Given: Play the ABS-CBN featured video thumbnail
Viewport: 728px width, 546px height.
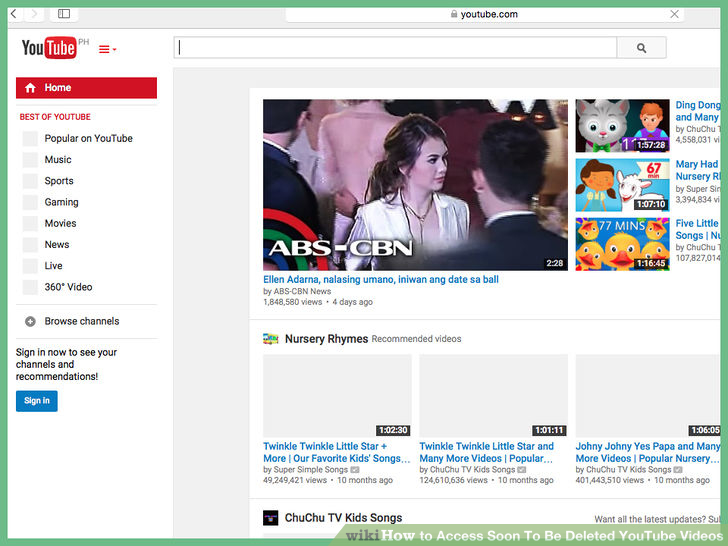Looking at the screenshot, I should (415, 184).
